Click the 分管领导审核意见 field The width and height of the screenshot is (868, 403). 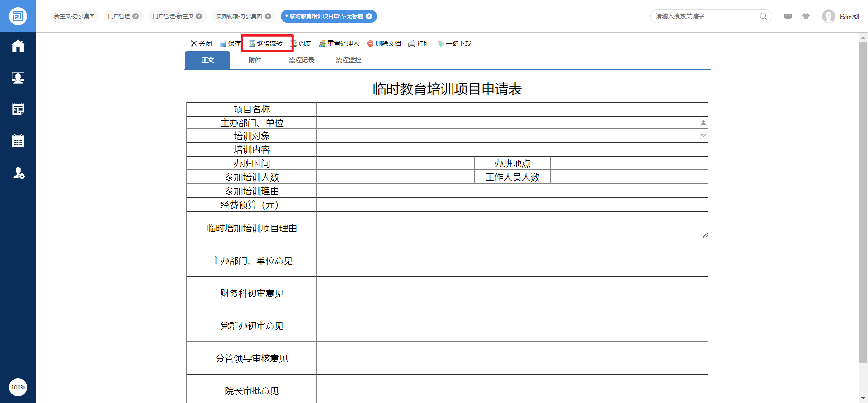click(512, 358)
